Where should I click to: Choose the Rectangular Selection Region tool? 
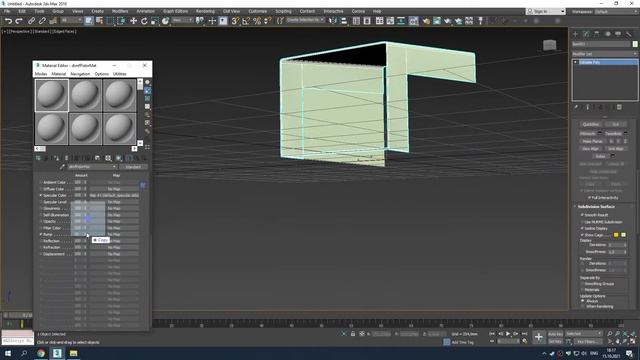[110, 20]
